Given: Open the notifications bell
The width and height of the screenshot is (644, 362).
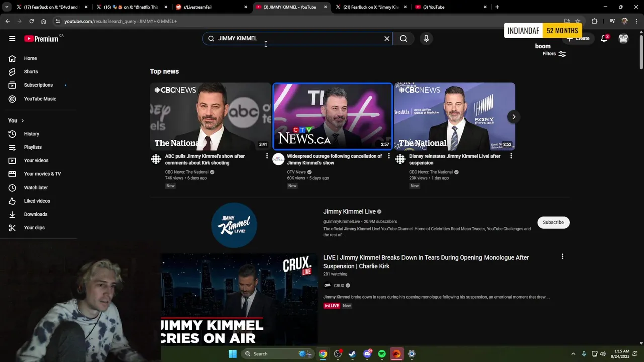Looking at the screenshot, I should coord(604,38).
